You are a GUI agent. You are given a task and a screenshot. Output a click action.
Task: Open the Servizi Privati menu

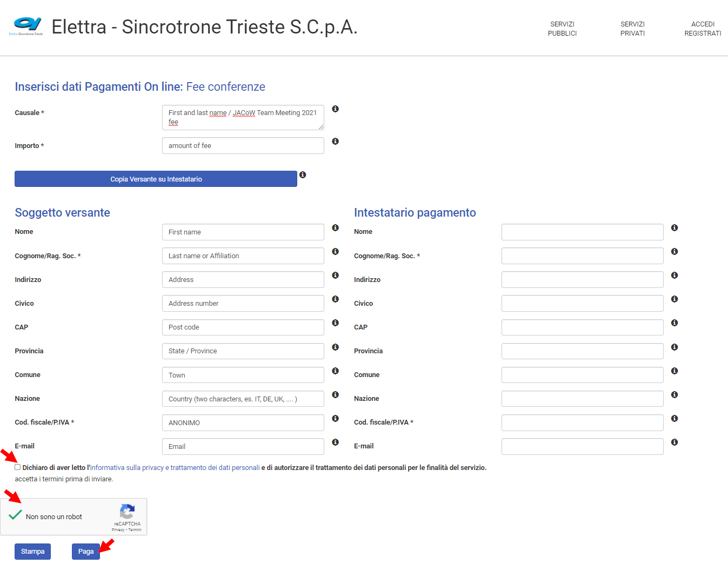(x=632, y=29)
